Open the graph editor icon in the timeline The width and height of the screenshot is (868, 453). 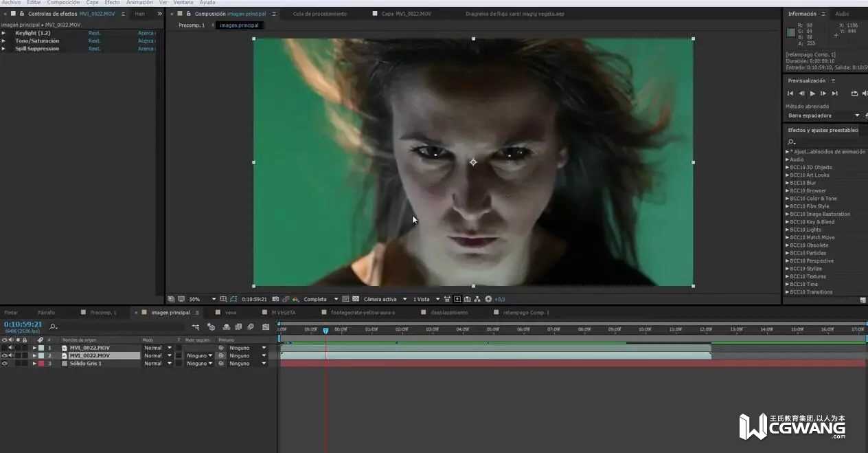coord(266,327)
